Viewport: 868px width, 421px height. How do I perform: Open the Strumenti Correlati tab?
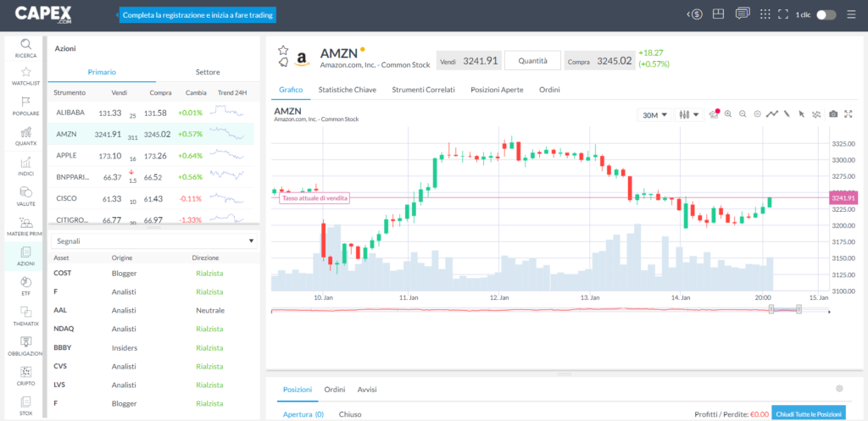point(424,90)
